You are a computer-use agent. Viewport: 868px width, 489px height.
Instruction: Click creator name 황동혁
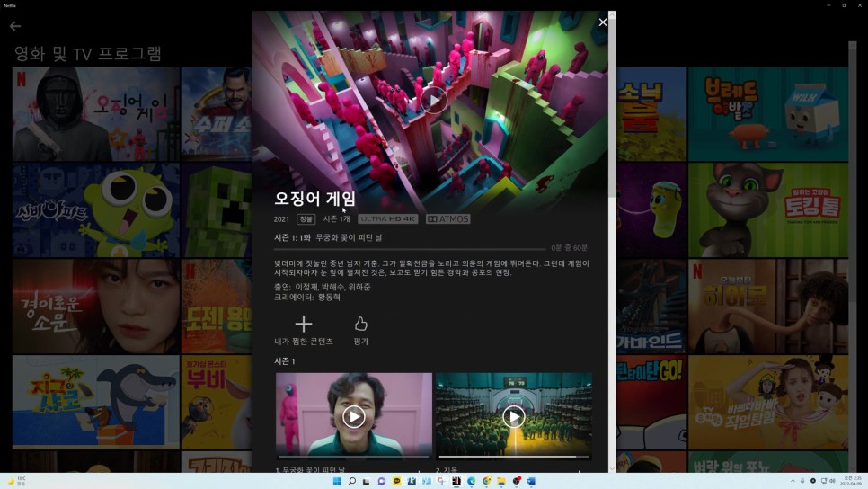(329, 297)
